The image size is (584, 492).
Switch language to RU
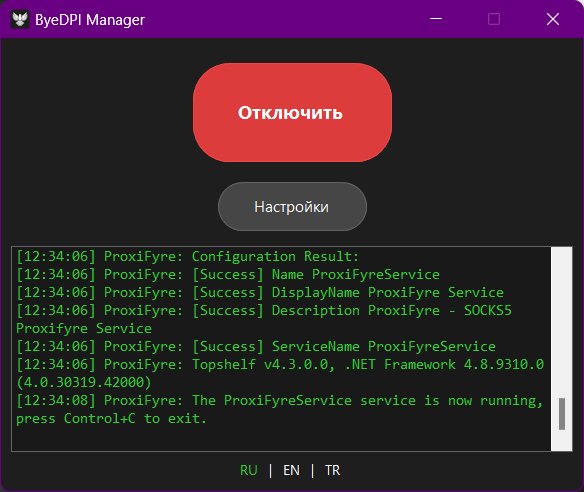click(248, 470)
